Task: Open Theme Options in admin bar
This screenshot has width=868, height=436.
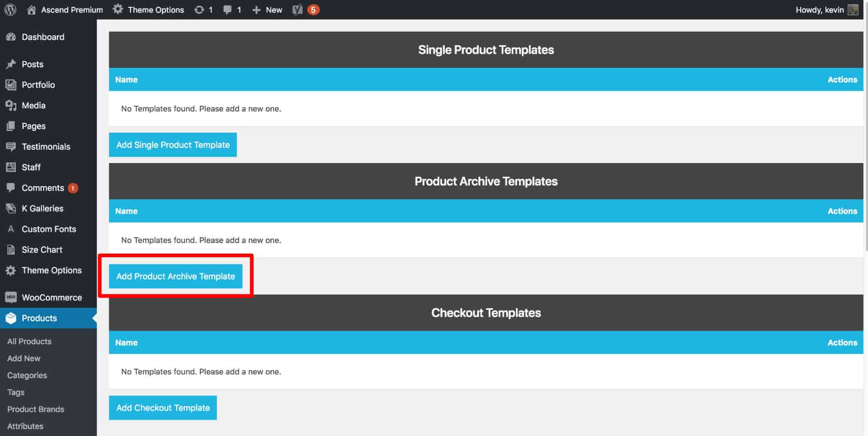Action: click(x=149, y=9)
